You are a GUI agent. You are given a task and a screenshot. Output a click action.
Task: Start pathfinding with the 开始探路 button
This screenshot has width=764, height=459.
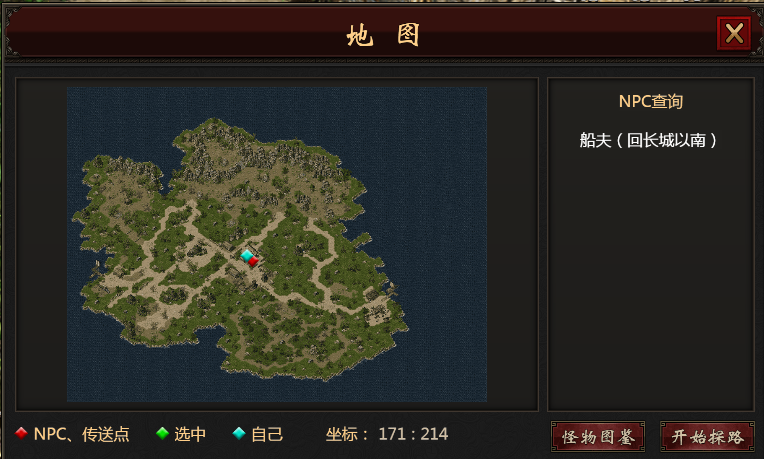pyautogui.click(x=707, y=437)
